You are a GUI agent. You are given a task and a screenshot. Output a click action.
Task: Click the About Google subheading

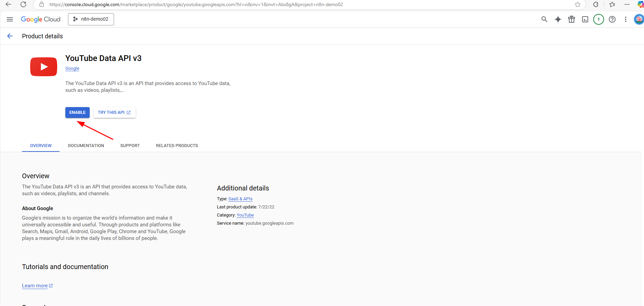point(38,208)
